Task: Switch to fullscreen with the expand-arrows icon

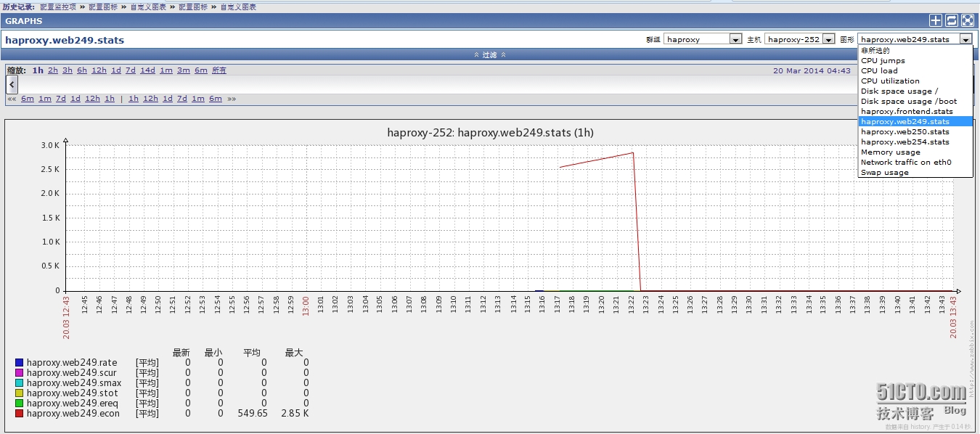Action: pyautogui.click(x=968, y=21)
